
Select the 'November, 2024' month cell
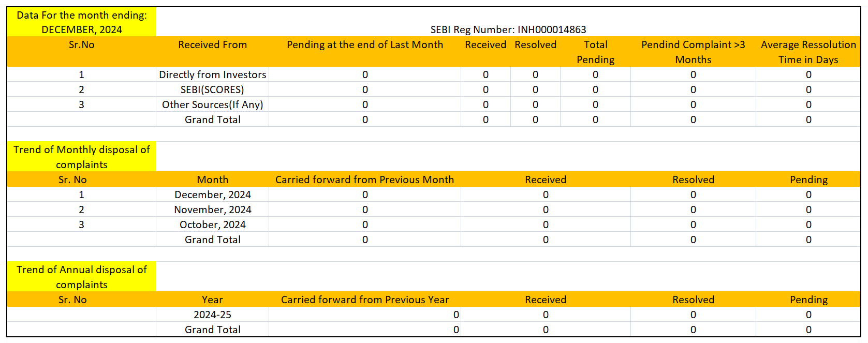coord(212,210)
